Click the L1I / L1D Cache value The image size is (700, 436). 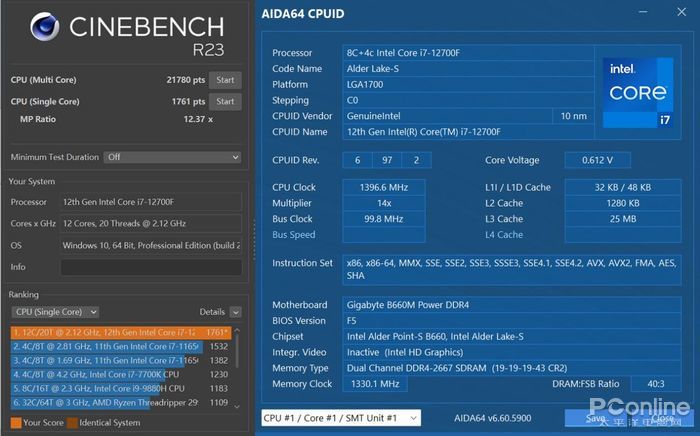623,187
